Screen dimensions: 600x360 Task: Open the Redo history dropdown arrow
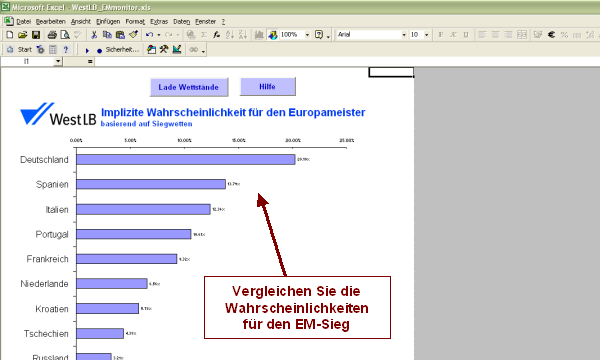(178, 35)
